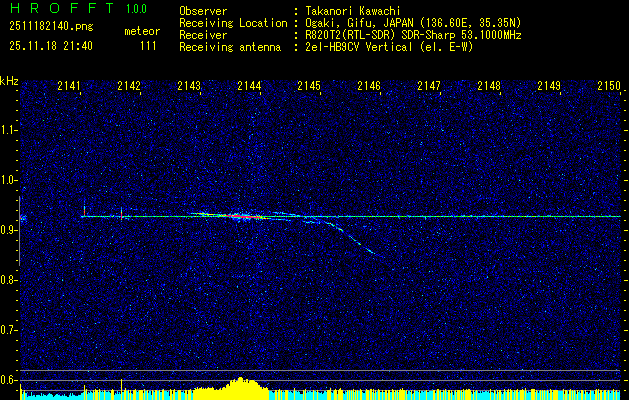Click the meteor label
Viewport: 629px width, 400px height.
point(142,31)
